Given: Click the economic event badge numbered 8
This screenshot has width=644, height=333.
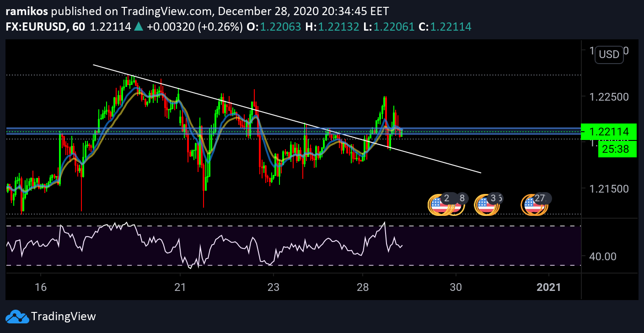Looking at the screenshot, I should (x=462, y=198).
